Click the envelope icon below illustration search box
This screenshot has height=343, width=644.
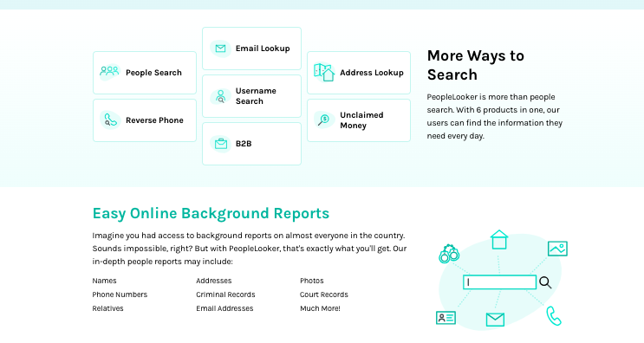tap(495, 320)
